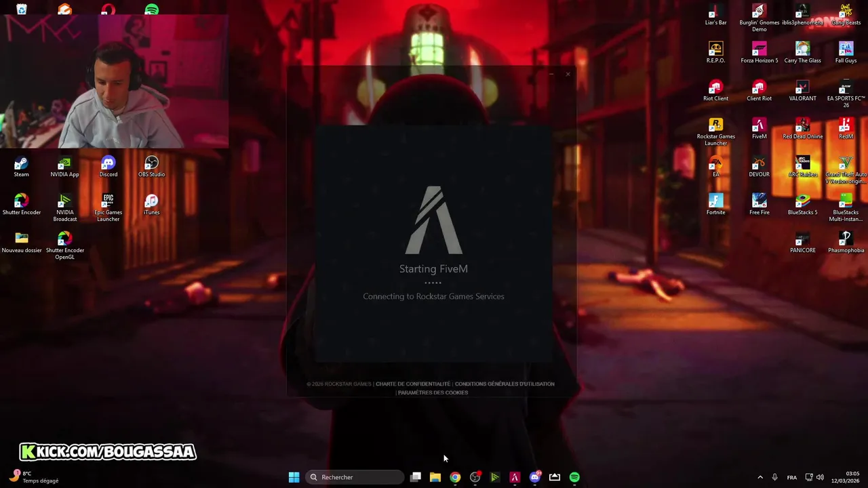The height and width of the screenshot is (488, 868).
Task: Select the R.E.P.O. game shortcut
Action: click(715, 52)
